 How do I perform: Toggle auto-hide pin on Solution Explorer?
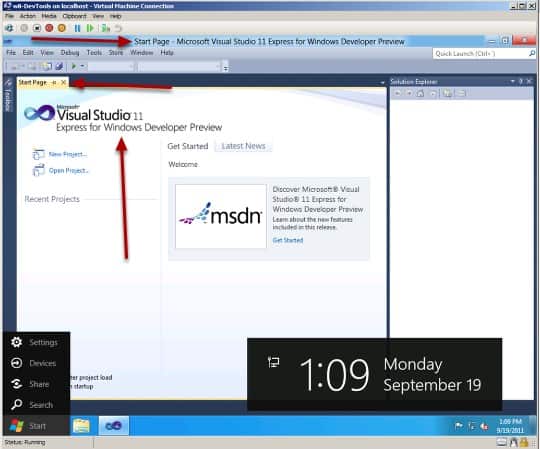click(x=521, y=81)
